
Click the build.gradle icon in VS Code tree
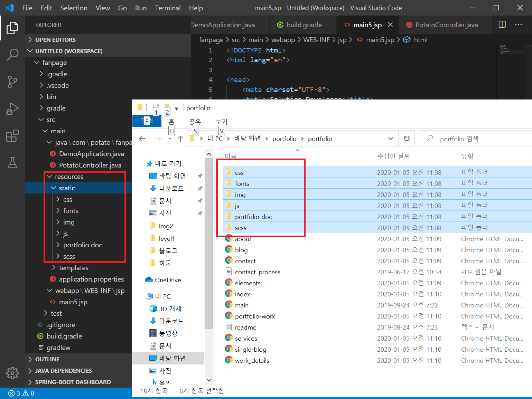click(41, 336)
